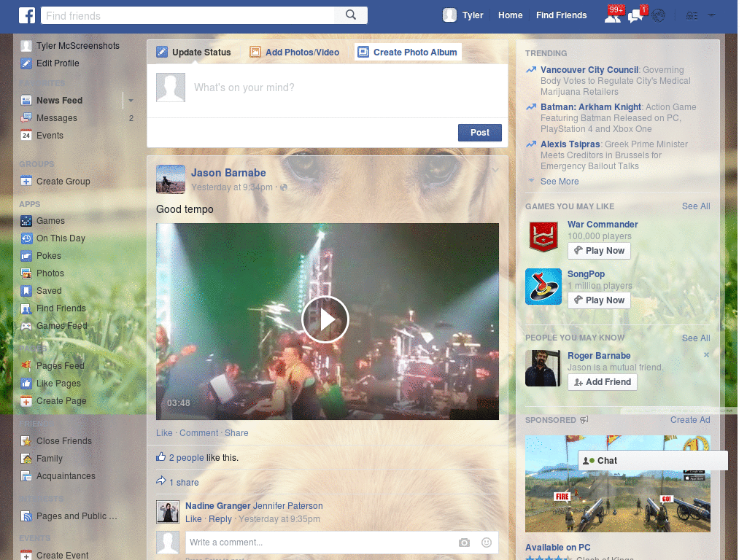
Task: Click the Messages icon in sidebar
Action: [26, 117]
